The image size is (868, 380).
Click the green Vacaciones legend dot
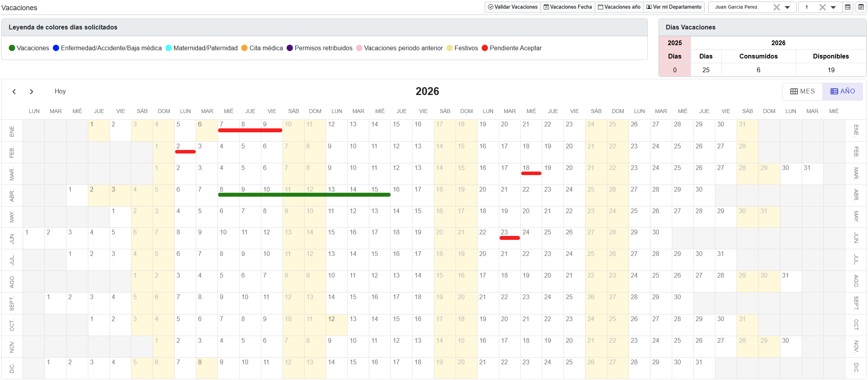12,48
